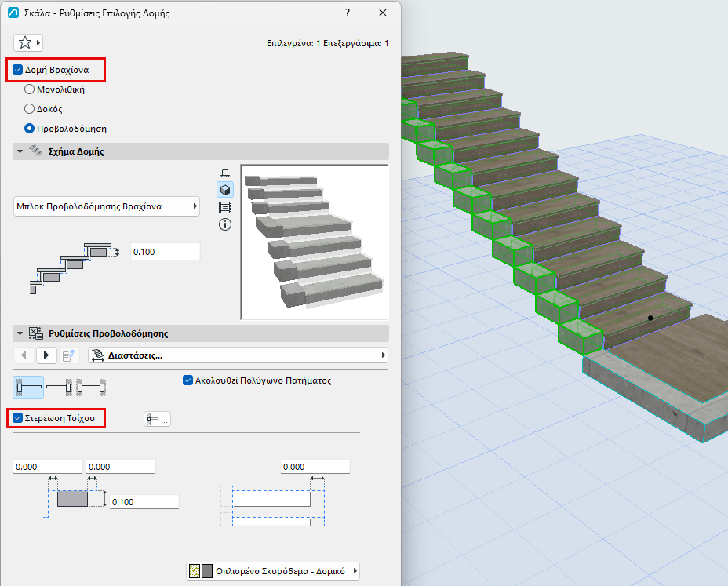
Task: Click the bottom green cantilever block in 3D
Action: [x=581, y=337]
